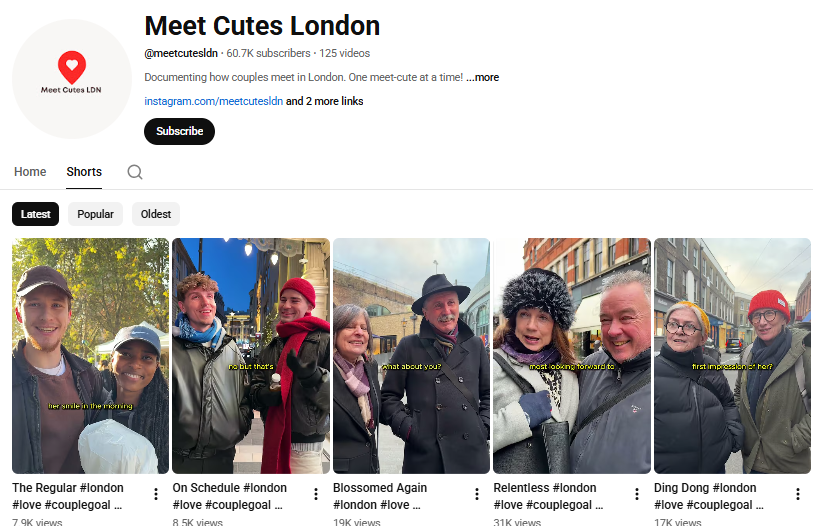Switch to the Home tab
Image resolution: width=813 pixels, height=526 pixels.
click(30, 172)
